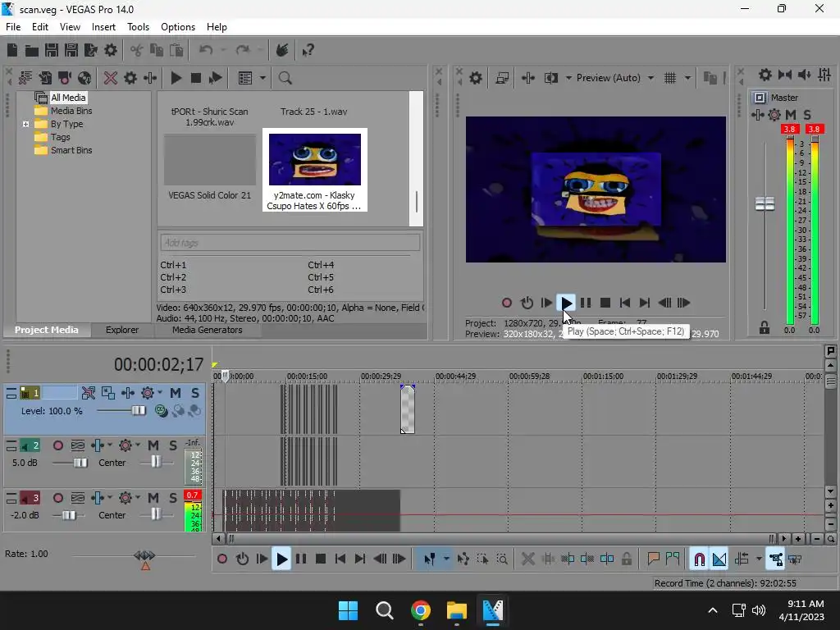Click the Stop Preview icon in Project Media
The height and width of the screenshot is (630, 840).
coord(195,78)
